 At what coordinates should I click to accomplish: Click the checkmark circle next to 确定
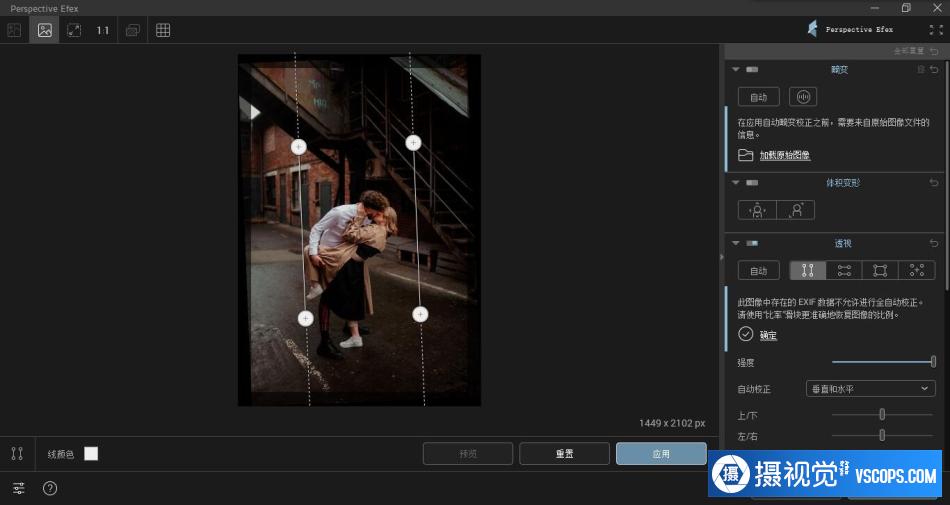coord(745,334)
